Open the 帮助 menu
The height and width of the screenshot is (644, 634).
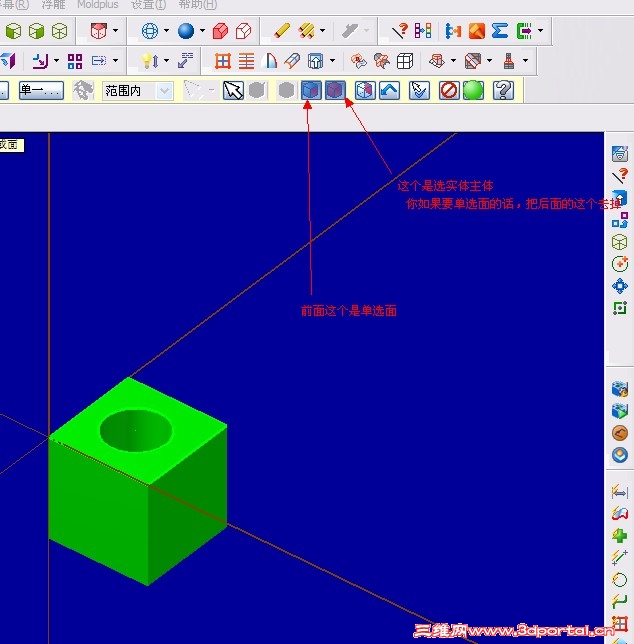198,5
